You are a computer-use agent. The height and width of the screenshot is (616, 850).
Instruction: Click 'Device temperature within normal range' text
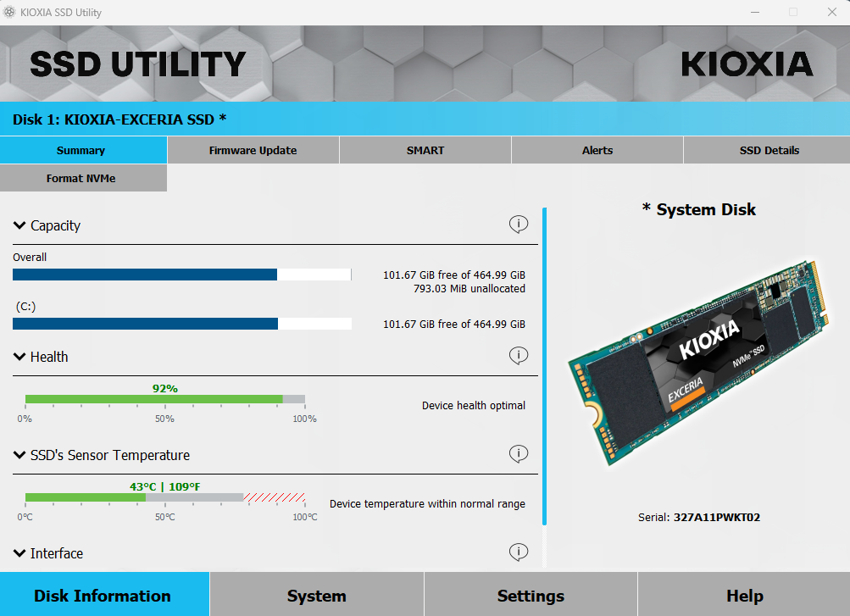[x=427, y=504]
